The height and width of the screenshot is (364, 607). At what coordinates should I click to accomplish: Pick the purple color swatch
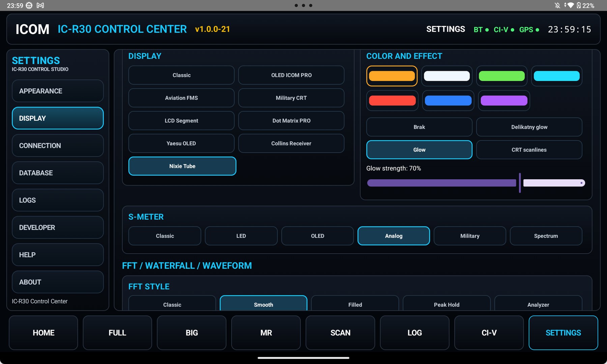click(504, 100)
